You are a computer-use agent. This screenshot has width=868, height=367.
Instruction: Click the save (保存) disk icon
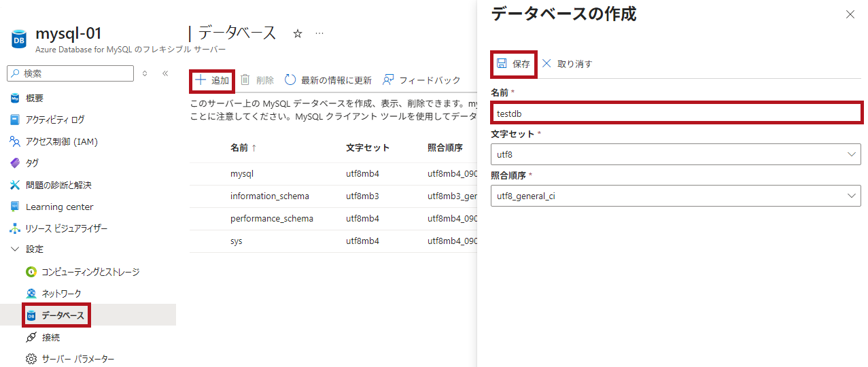click(502, 64)
